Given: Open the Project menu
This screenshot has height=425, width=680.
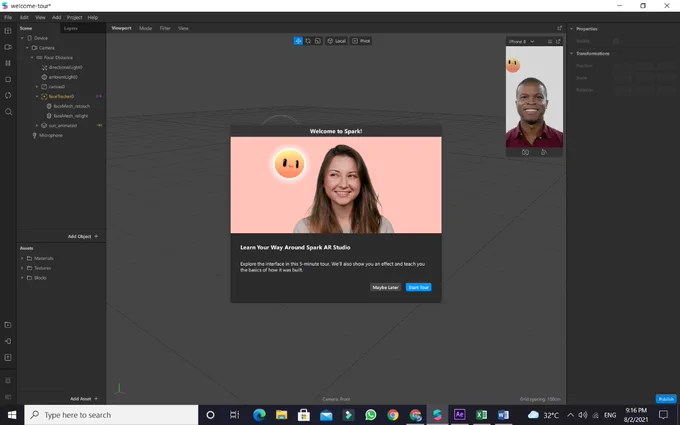Looking at the screenshot, I should coord(74,17).
